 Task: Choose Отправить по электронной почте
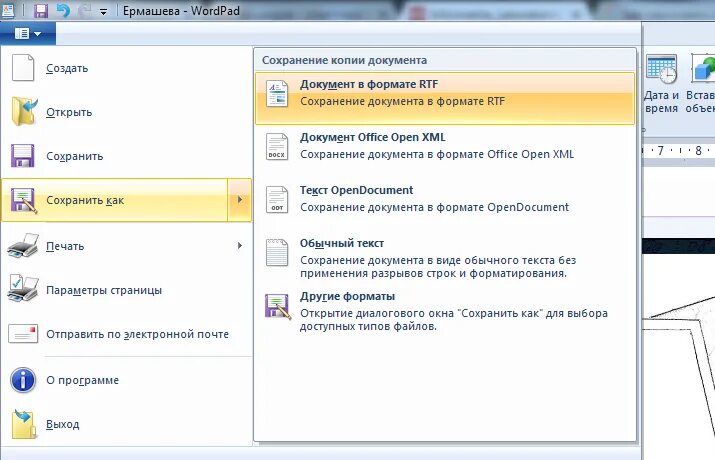(127, 334)
